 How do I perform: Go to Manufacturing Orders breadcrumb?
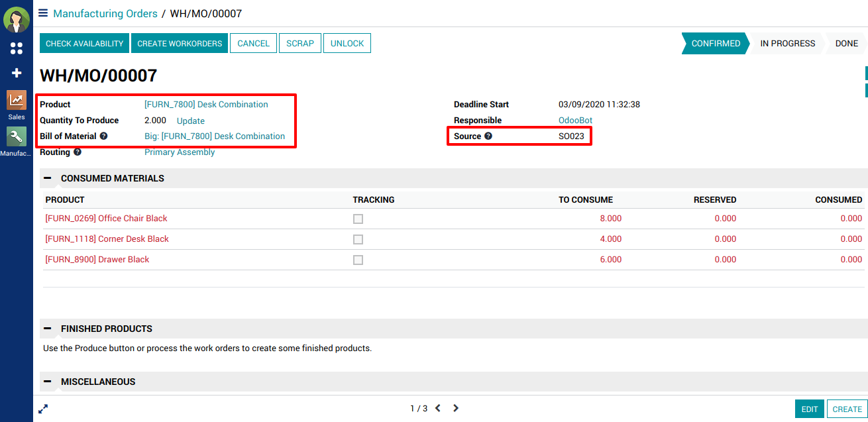coord(105,14)
